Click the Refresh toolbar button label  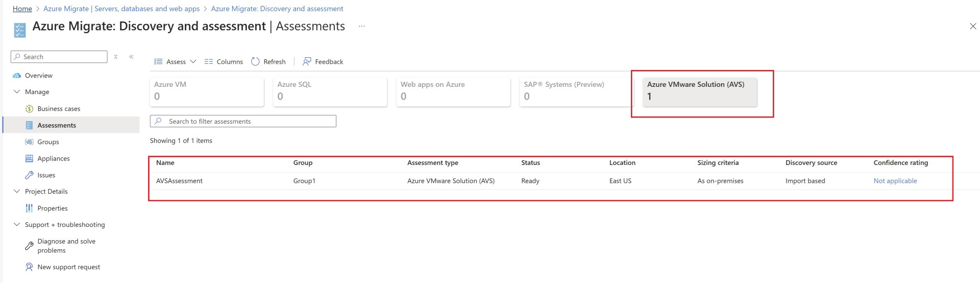click(x=275, y=62)
